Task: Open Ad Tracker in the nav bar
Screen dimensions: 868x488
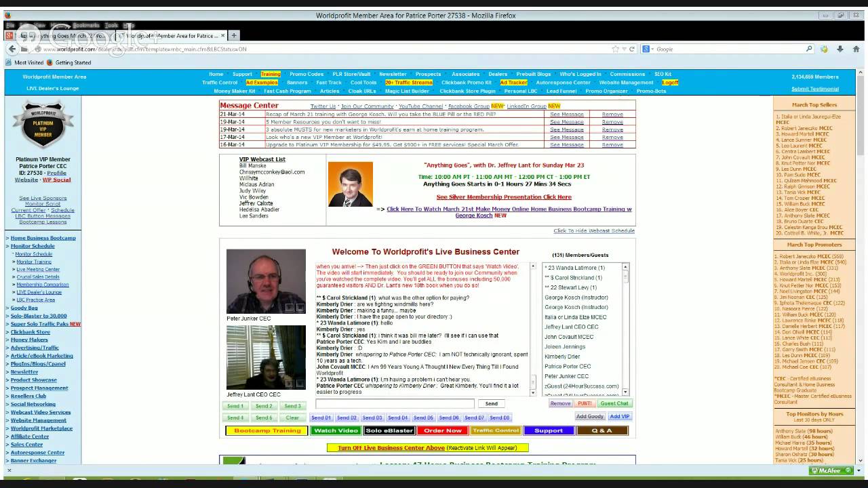Action: coord(513,83)
